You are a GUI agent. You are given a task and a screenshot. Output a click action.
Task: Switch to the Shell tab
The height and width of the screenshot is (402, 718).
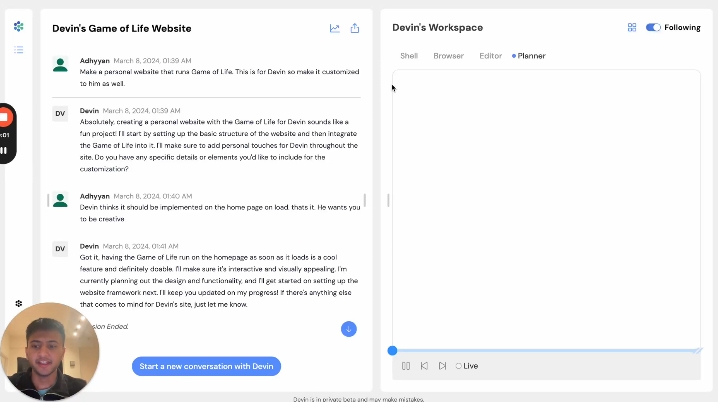click(409, 56)
